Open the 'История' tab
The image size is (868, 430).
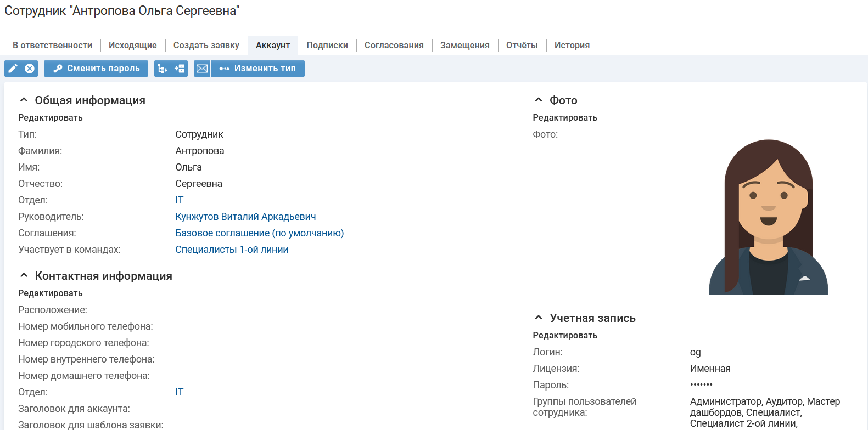click(x=572, y=46)
